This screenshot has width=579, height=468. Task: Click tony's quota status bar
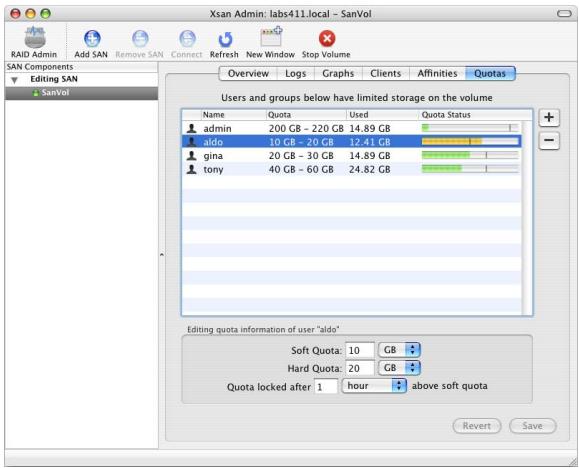pyautogui.click(x=470, y=169)
